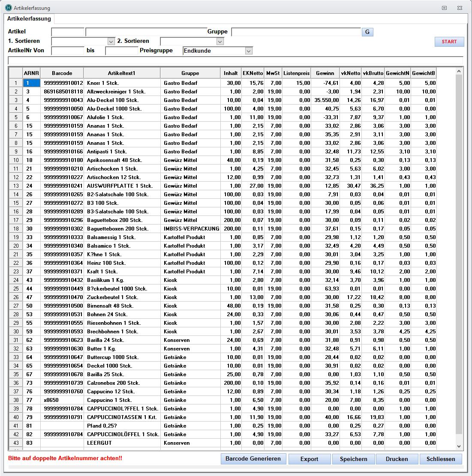Print the list with Drucken
Screen dimensions: 472x476
(397, 459)
